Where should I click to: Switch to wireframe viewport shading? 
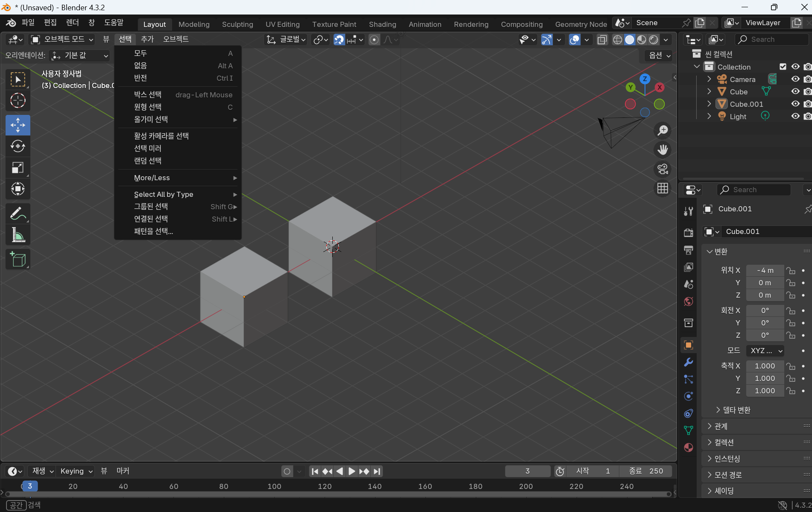pos(618,40)
